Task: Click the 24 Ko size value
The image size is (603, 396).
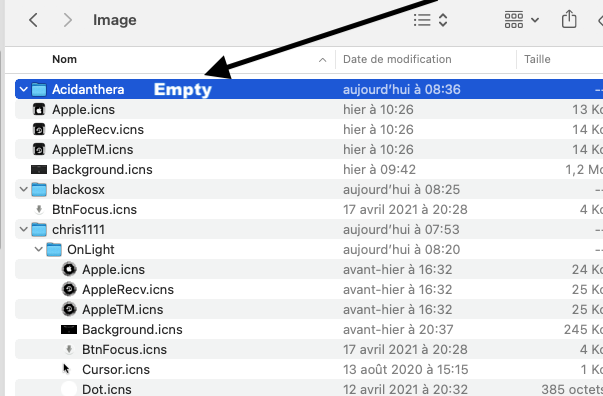Action: [x=587, y=269]
